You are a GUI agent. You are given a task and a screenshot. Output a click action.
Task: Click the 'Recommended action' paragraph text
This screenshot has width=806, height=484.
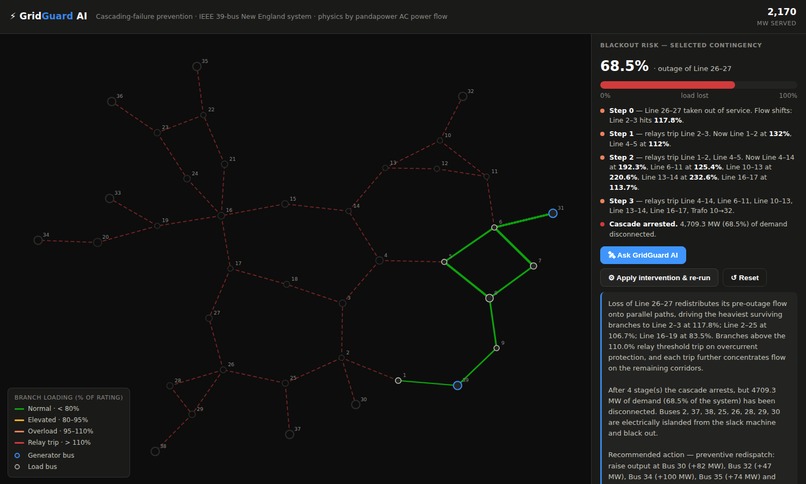694,466
